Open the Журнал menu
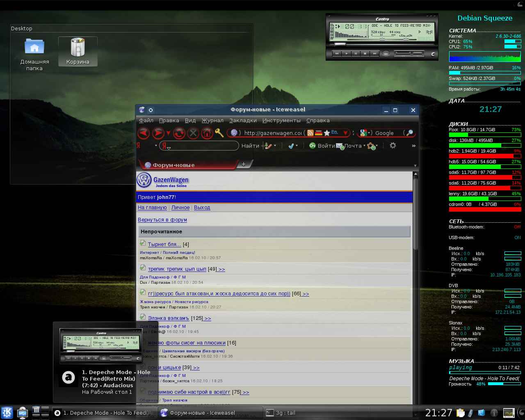The width and height of the screenshot is (525, 420). click(212, 120)
